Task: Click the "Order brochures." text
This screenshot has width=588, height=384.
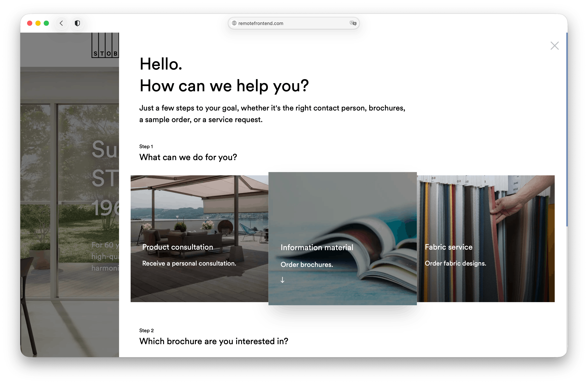Action: pyautogui.click(x=307, y=264)
